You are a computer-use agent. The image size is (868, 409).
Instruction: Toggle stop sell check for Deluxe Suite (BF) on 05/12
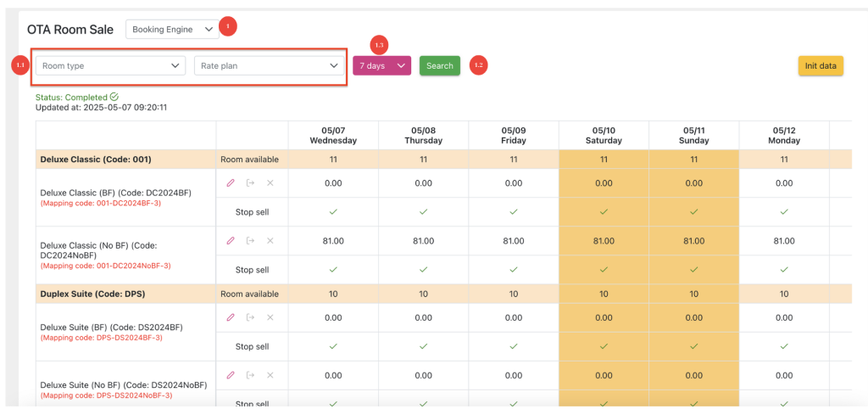[x=784, y=346]
